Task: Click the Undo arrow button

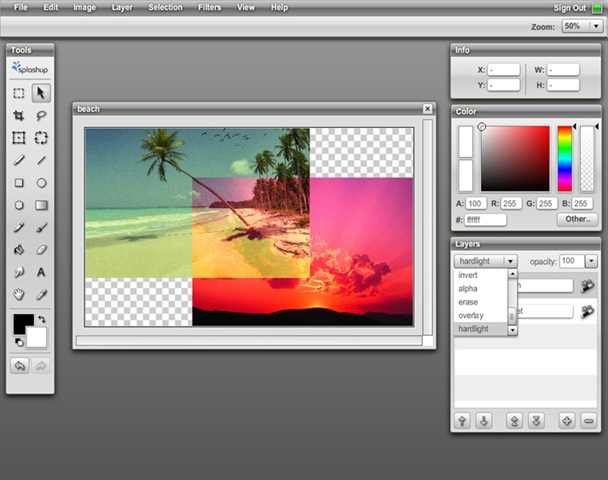Action: click(x=19, y=366)
